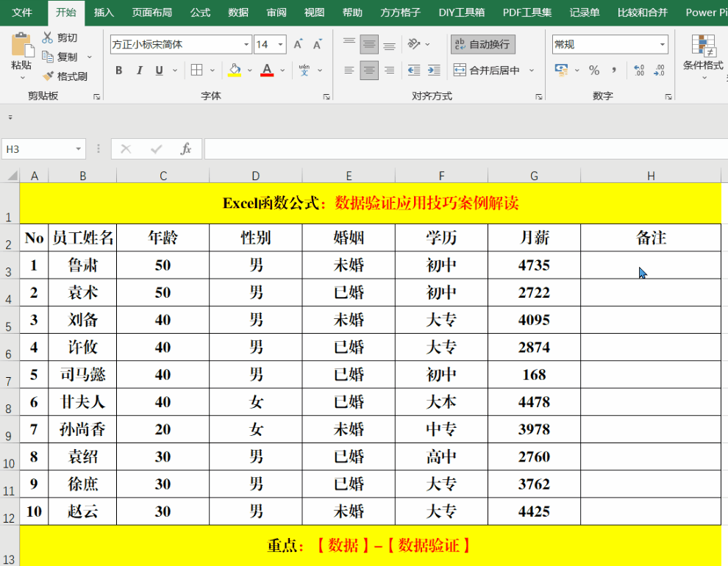Toggle Italic formatting

[139, 70]
